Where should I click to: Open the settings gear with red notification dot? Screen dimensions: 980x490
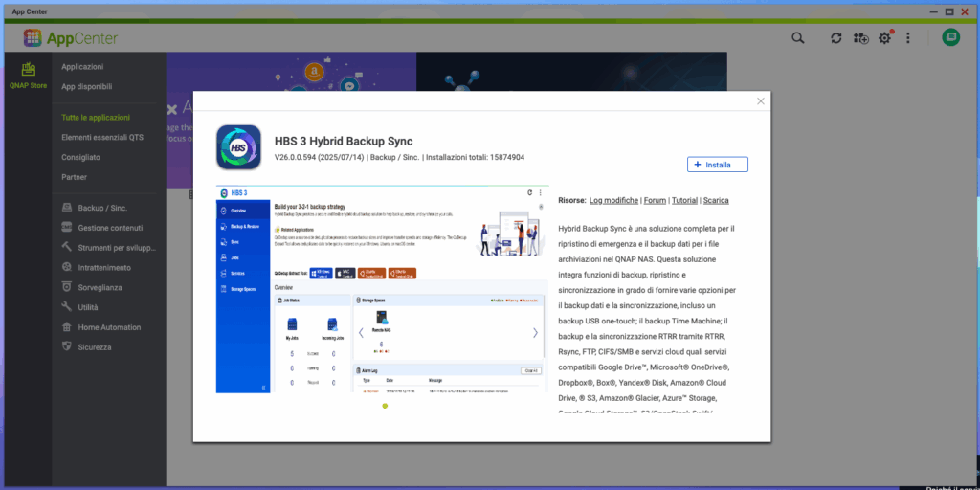(885, 38)
